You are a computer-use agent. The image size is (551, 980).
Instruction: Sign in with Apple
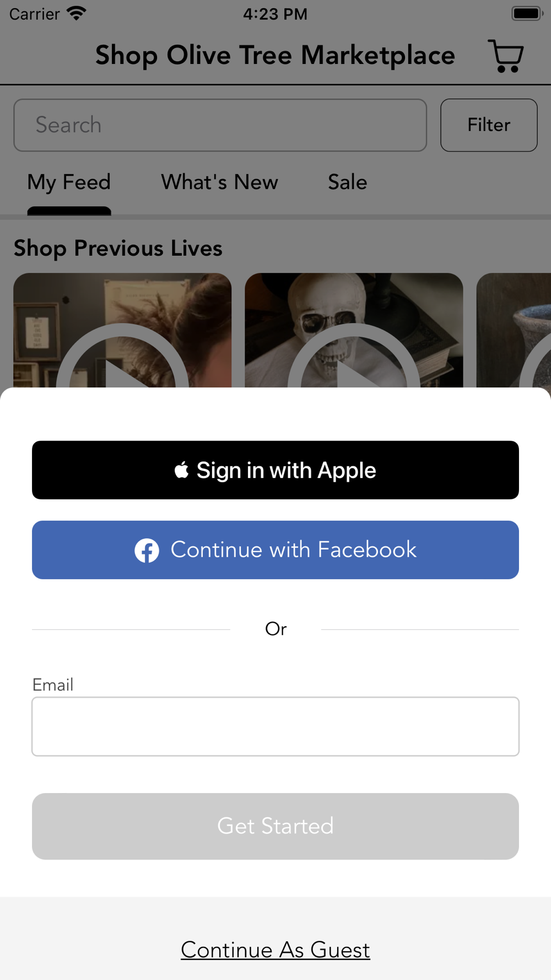[275, 470]
